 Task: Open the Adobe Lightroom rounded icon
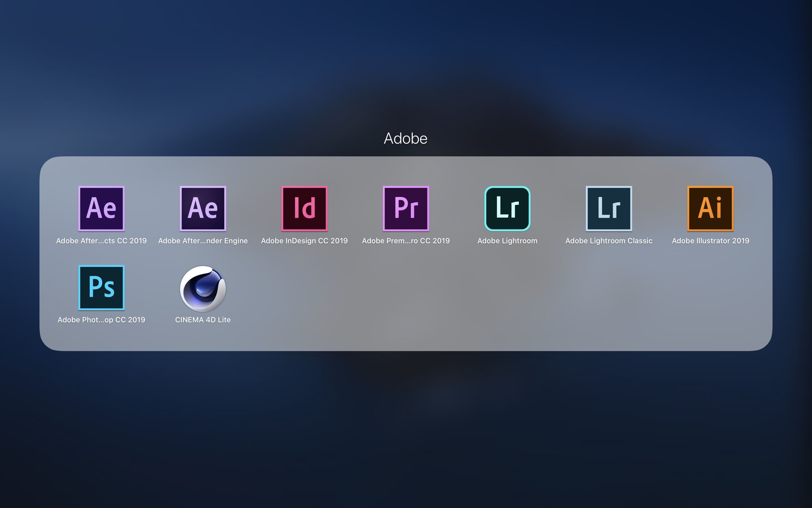coord(507,209)
